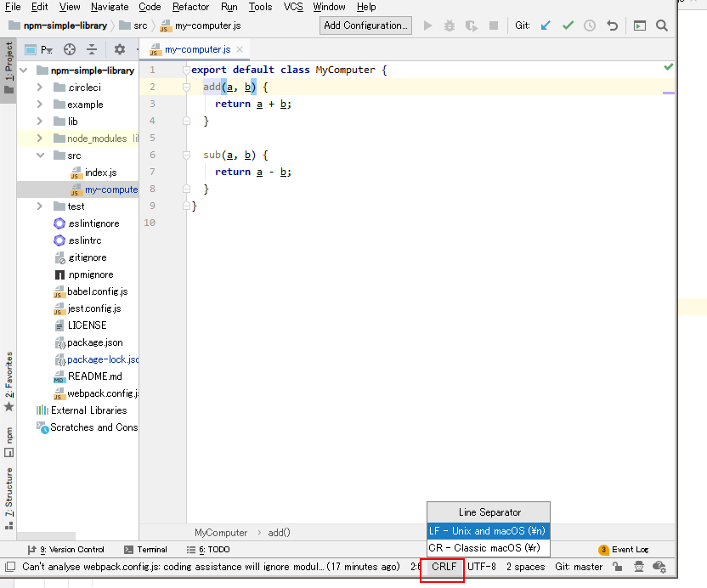Click MyComputer breadcrumb in editor
Image resolution: width=707 pixels, height=588 pixels.
coord(221,533)
